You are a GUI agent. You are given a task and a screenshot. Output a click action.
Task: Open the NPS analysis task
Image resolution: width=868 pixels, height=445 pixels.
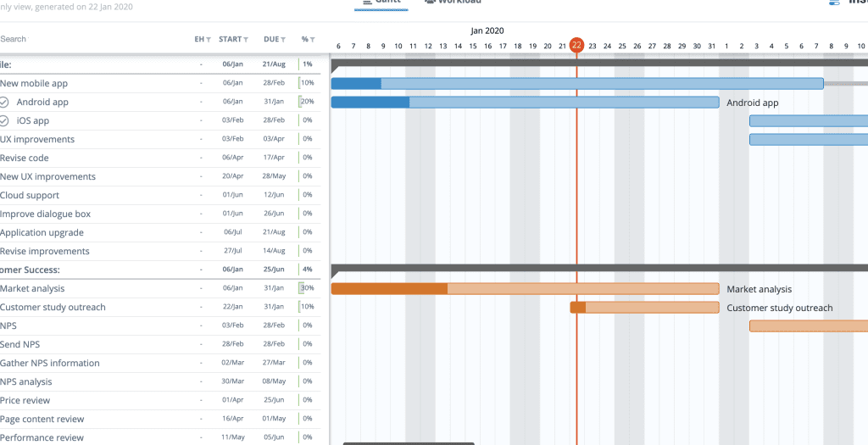(26, 381)
